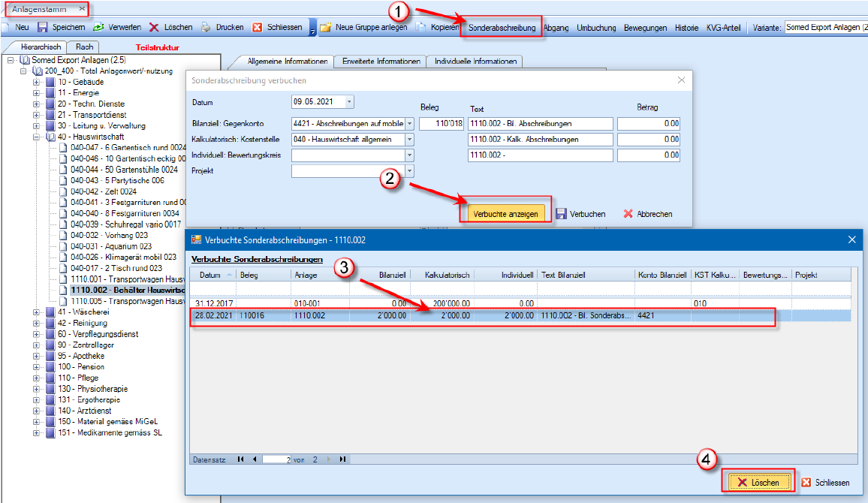
Task: Select tree item 130 - Physiotherapie
Action: pos(92,389)
